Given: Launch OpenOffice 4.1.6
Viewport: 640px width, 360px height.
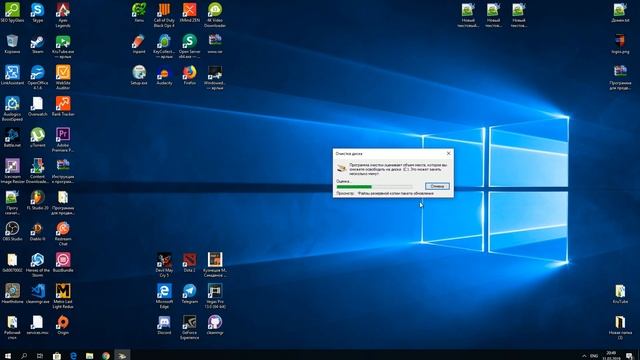Looking at the screenshot, I should (38, 78).
